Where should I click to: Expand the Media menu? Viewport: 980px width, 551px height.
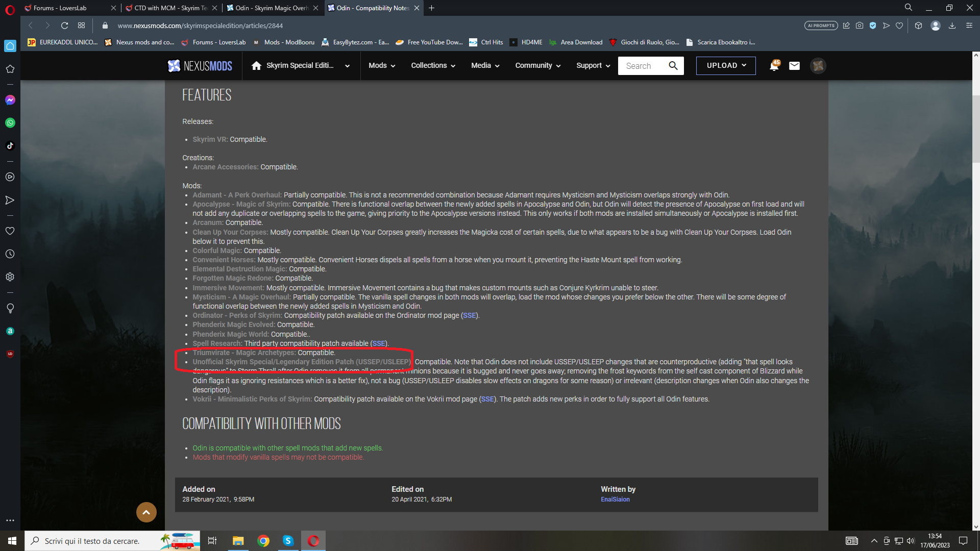pos(485,66)
